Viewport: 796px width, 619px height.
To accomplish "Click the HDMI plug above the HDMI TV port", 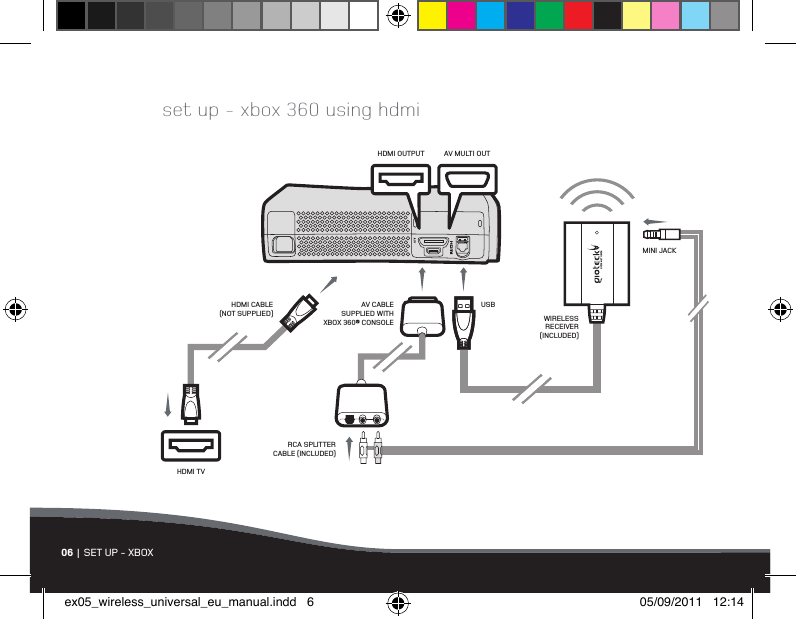I will [x=191, y=404].
